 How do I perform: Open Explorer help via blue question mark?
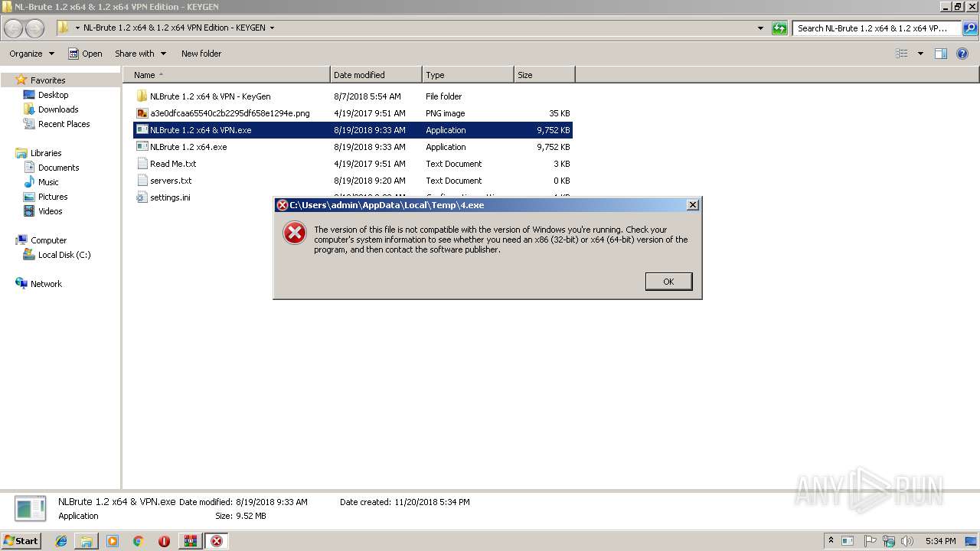click(x=962, y=54)
